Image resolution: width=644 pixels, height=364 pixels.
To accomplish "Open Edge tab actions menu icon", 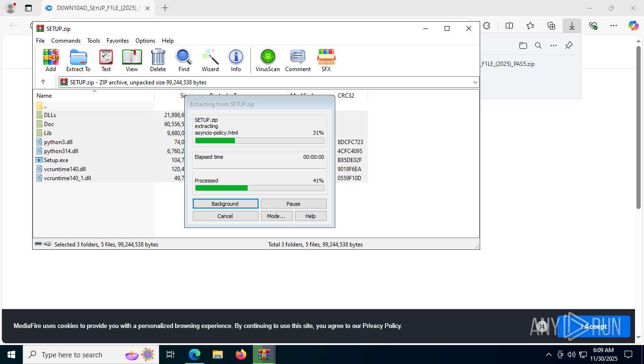I will tap(28, 8).
